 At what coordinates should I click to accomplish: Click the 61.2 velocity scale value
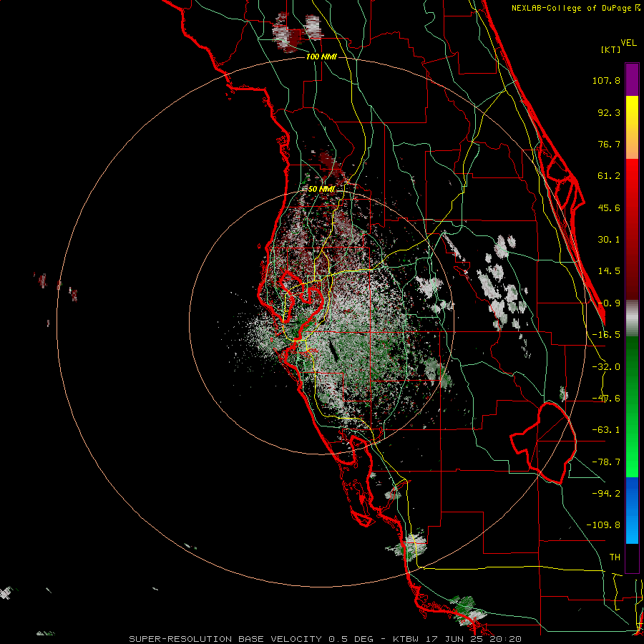click(x=609, y=176)
